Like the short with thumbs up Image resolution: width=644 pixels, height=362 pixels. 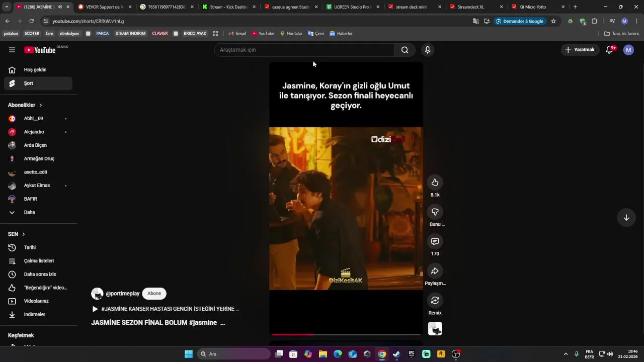(435, 183)
